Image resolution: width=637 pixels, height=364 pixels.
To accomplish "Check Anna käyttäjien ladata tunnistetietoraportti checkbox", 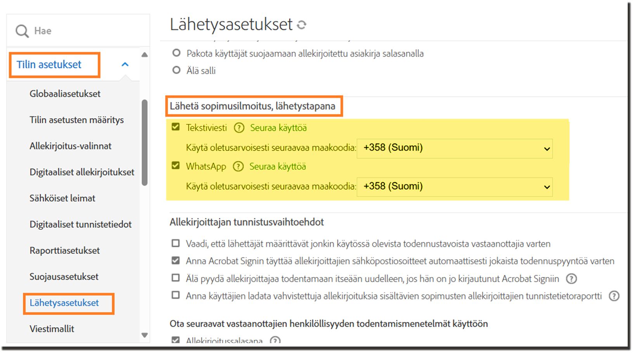I will pyautogui.click(x=176, y=295).
